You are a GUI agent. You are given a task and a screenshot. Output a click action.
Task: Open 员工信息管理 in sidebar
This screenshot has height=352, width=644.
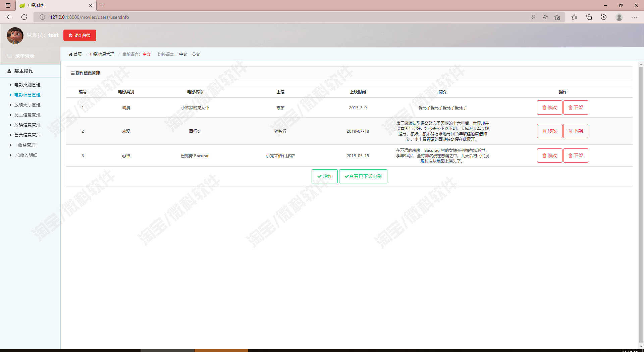tap(27, 115)
